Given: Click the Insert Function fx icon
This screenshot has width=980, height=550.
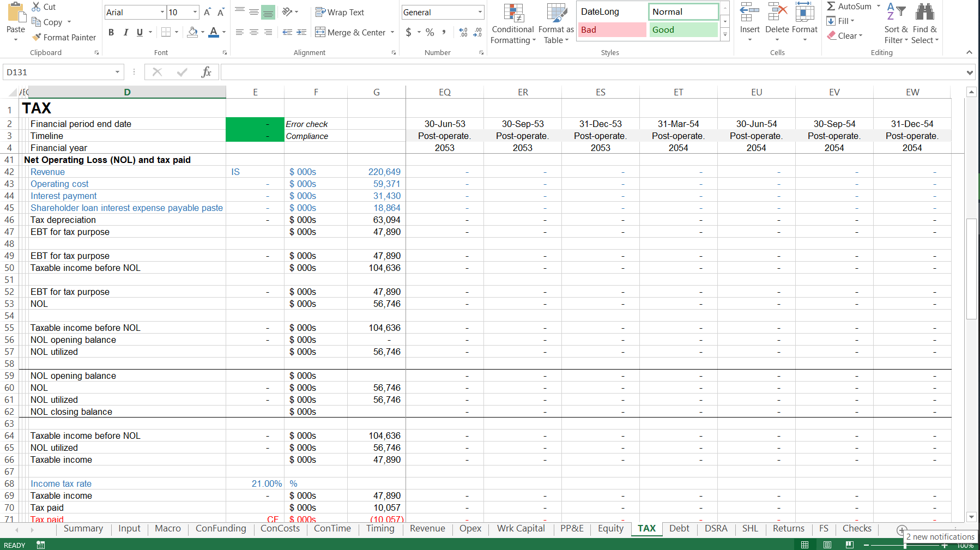Looking at the screenshot, I should [206, 72].
